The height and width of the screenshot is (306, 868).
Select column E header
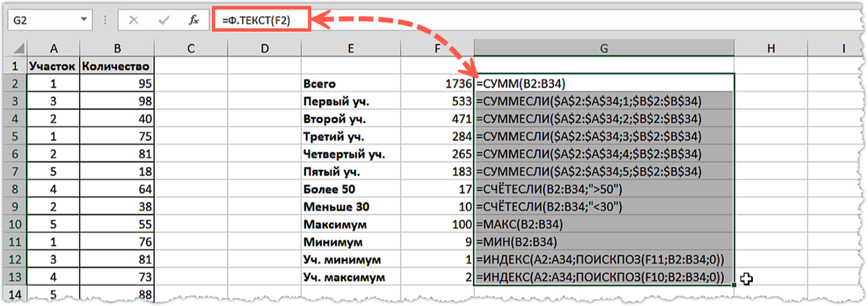350,48
